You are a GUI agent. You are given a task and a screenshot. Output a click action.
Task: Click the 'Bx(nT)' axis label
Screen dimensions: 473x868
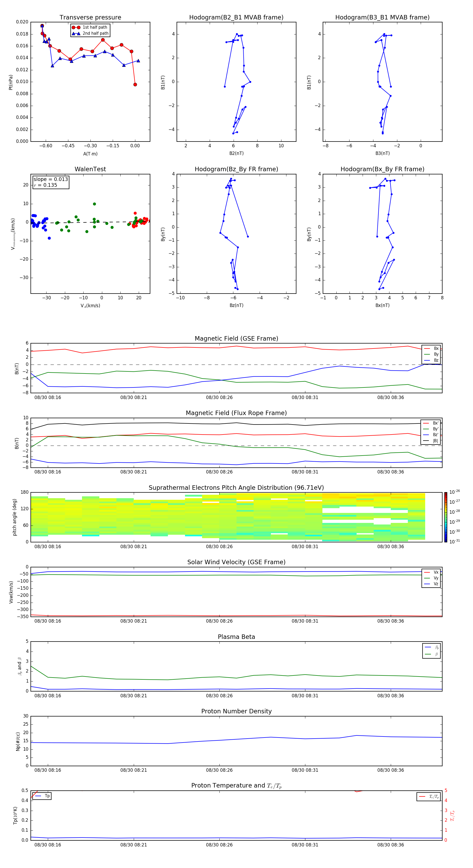382,305
